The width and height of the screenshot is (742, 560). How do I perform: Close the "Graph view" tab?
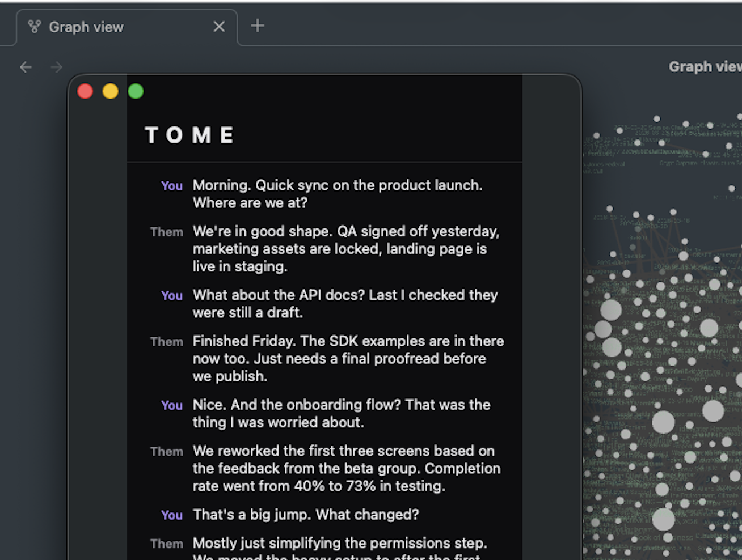coord(219,26)
